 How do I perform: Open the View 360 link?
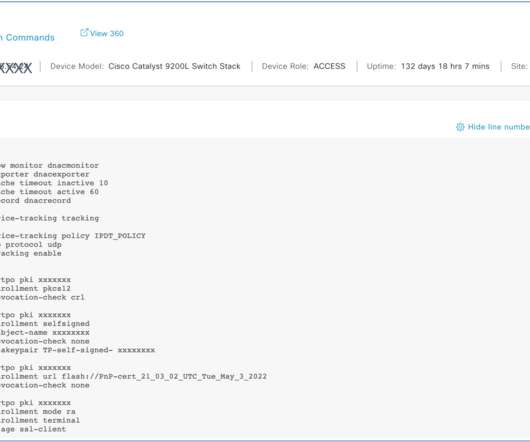point(102,33)
